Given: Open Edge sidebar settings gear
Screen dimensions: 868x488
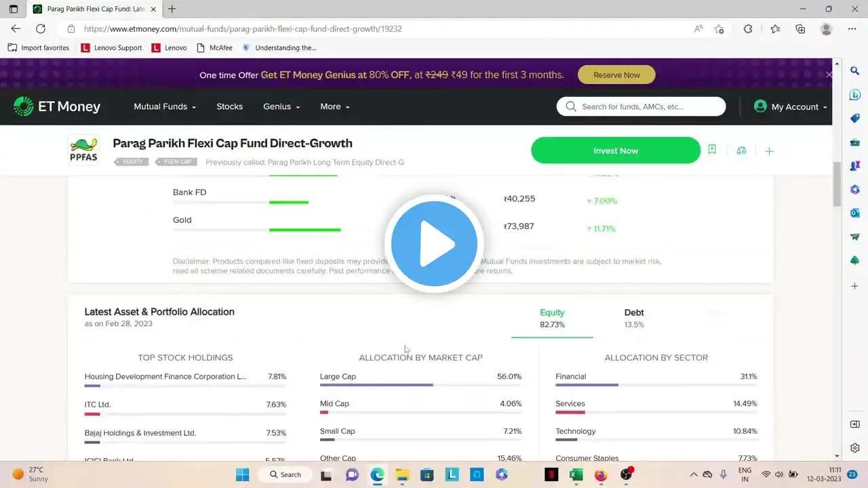Looking at the screenshot, I should tap(855, 448).
